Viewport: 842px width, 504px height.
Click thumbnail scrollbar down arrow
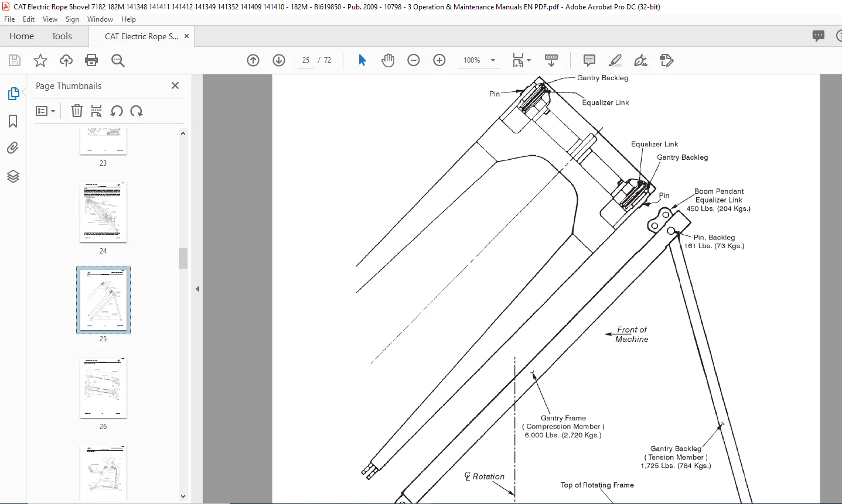coord(183,496)
